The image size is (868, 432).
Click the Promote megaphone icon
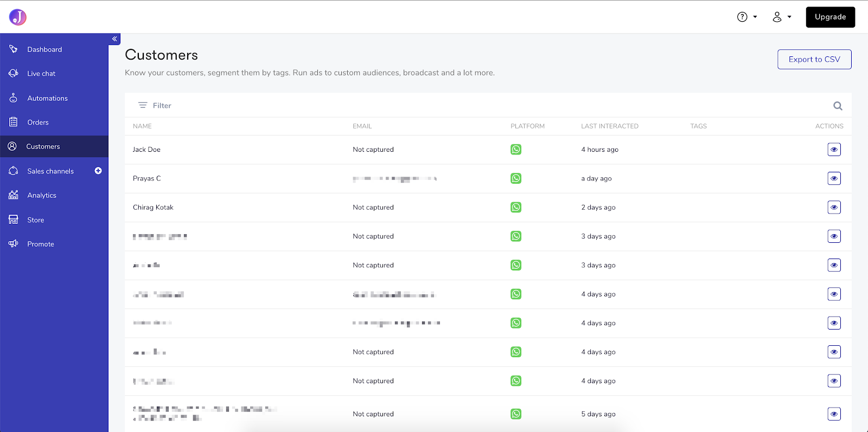[14, 244]
